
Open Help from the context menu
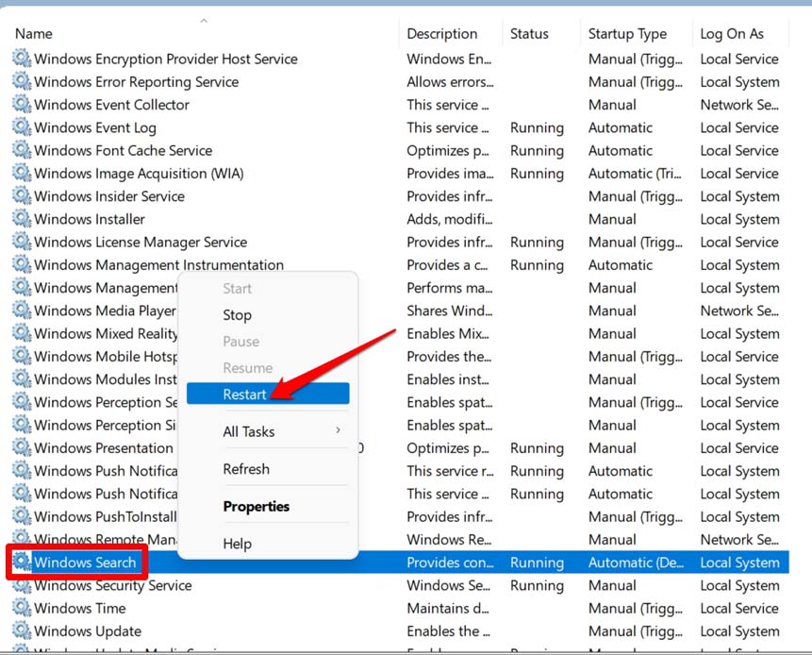click(237, 544)
